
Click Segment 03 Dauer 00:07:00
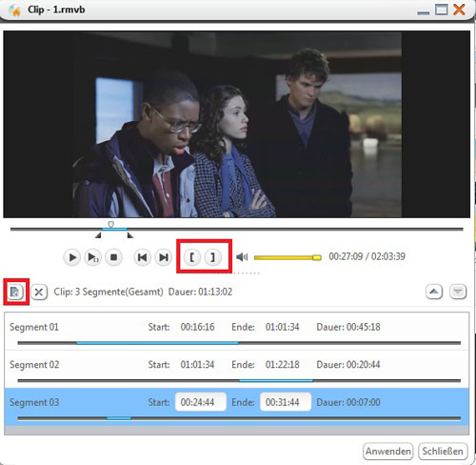[348, 402]
